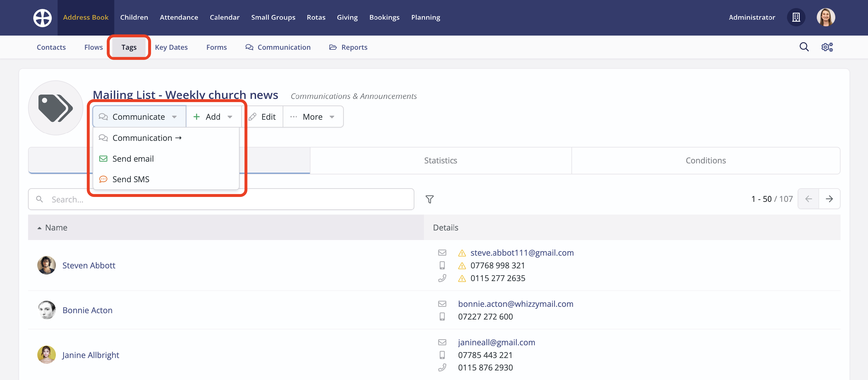Click the Edit button
Viewport: 868px width, 380px height.
(x=262, y=117)
